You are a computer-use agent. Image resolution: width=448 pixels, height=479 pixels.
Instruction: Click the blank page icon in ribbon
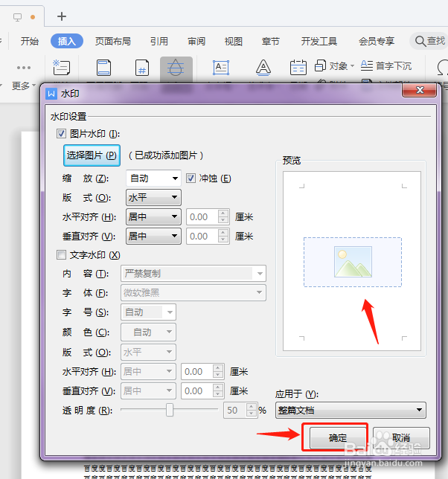tap(62, 68)
